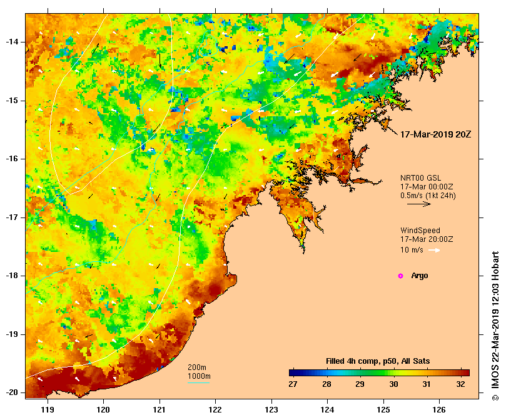Click the longitude axis label 120
The height and width of the screenshot is (420, 506).
coord(104,410)
